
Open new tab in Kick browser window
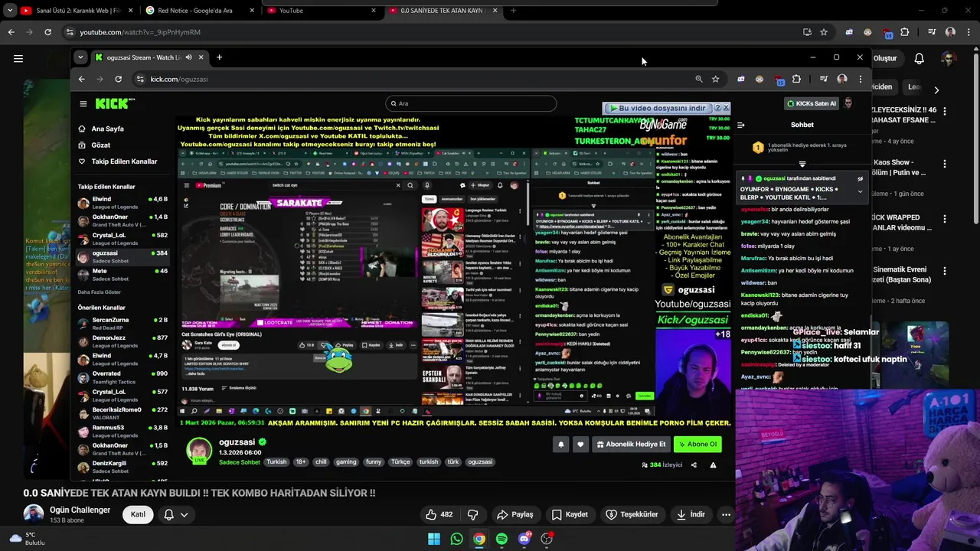click(219, 57)
